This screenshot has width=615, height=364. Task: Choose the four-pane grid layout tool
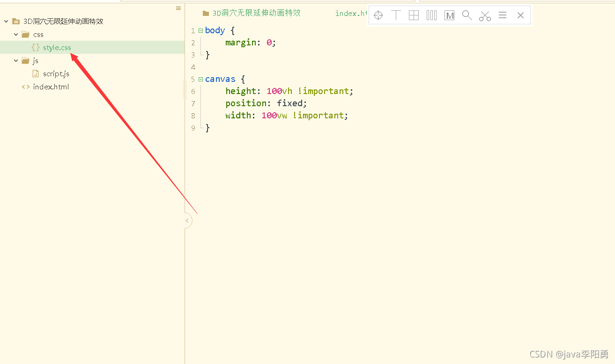(414, 15)
